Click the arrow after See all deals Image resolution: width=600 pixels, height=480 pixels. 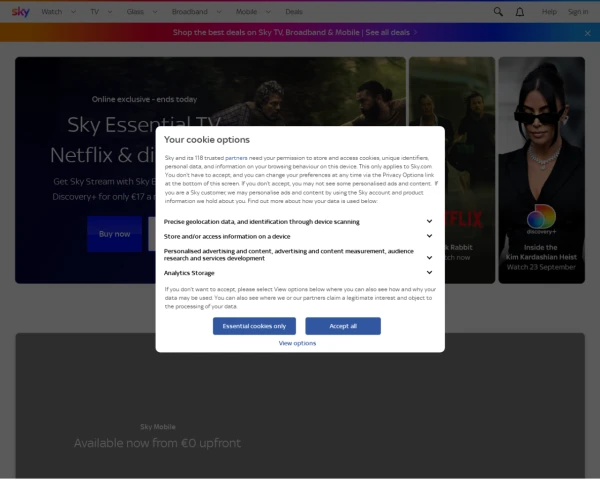pos(416,33)
